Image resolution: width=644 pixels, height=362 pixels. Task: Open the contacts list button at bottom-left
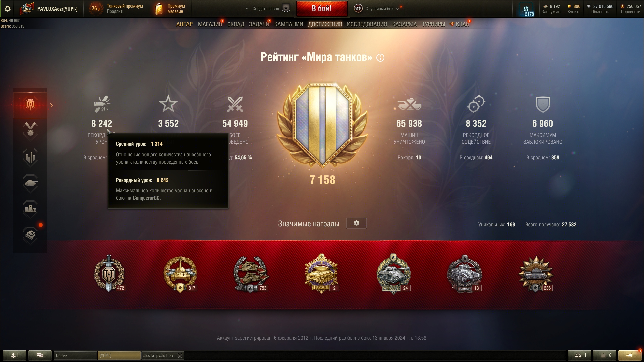tap(15, 355)
